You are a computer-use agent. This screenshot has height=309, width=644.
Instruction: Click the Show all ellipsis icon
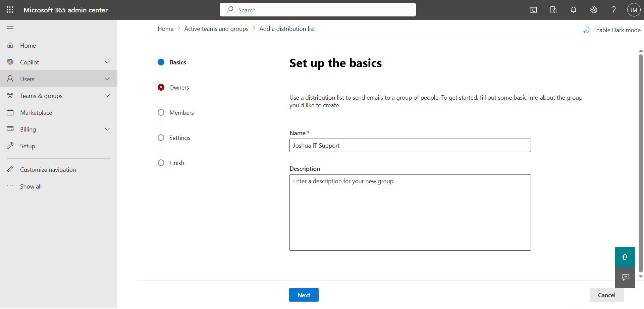point(10,186)
